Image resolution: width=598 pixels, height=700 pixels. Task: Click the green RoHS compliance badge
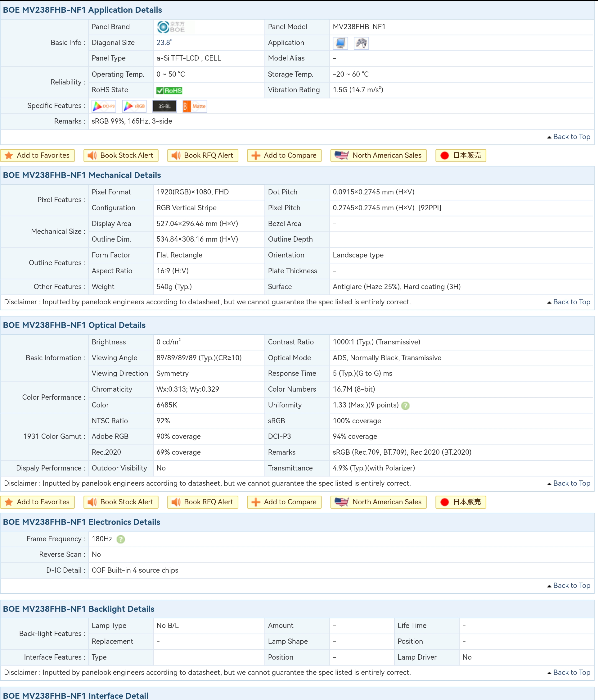169,91
